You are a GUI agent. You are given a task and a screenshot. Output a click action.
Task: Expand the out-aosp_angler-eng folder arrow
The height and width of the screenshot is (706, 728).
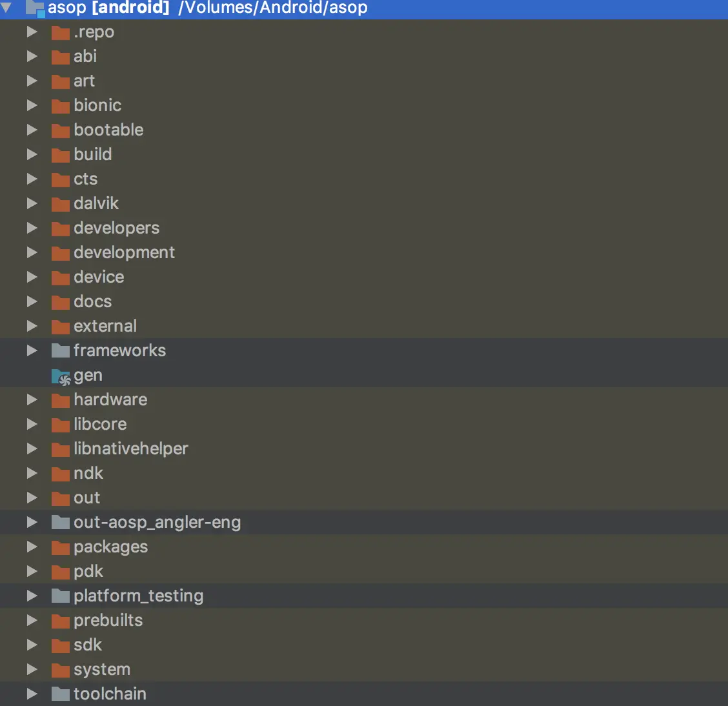[32, 522]
